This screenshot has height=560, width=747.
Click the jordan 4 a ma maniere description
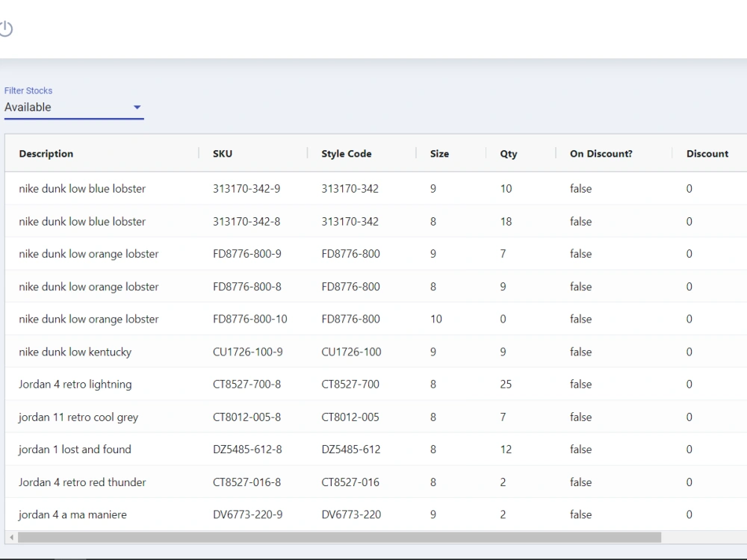pyautogui.click(x=73, y=514)
